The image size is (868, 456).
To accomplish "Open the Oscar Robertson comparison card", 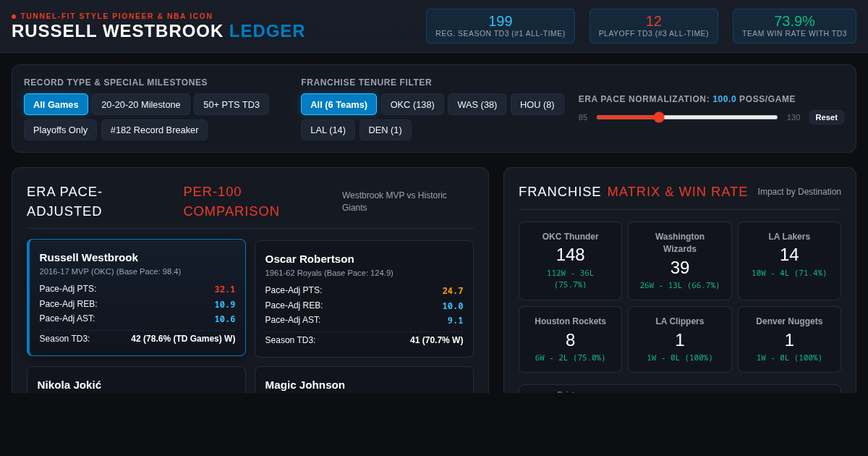I will click(364, 299).
